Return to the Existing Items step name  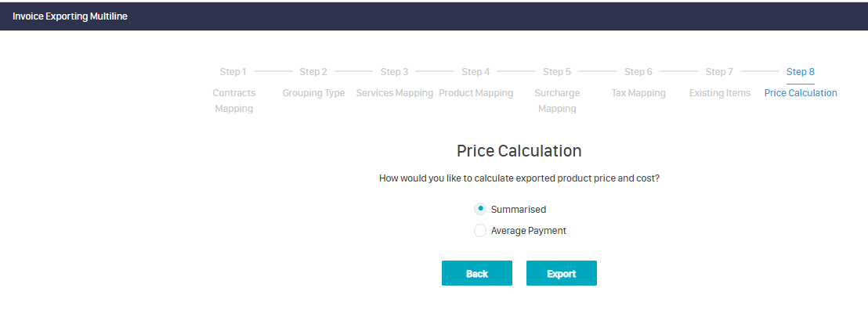pyautogui.click(x=719, y=93)
